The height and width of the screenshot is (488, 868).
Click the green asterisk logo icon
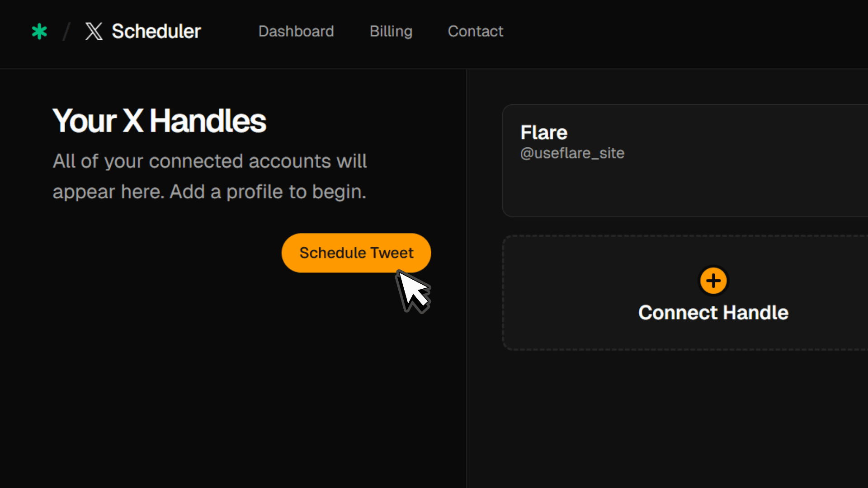(x=39, y=32)
